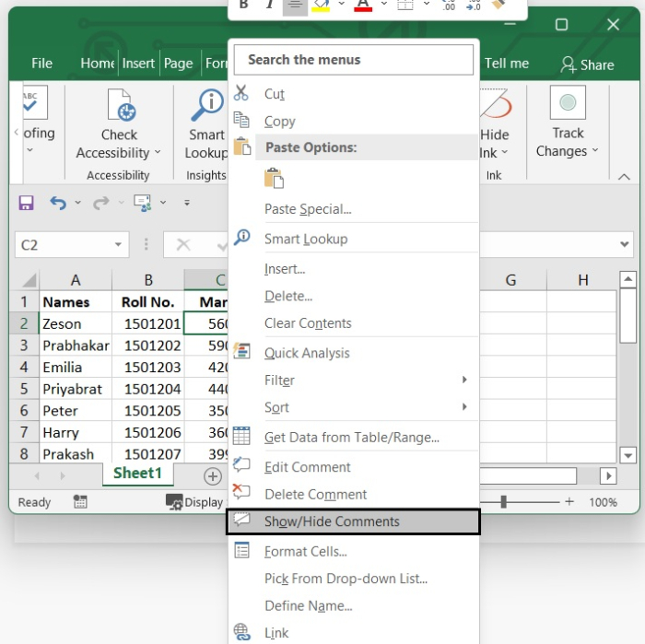Choose Paste Special from context menu

tap(308, 209)
